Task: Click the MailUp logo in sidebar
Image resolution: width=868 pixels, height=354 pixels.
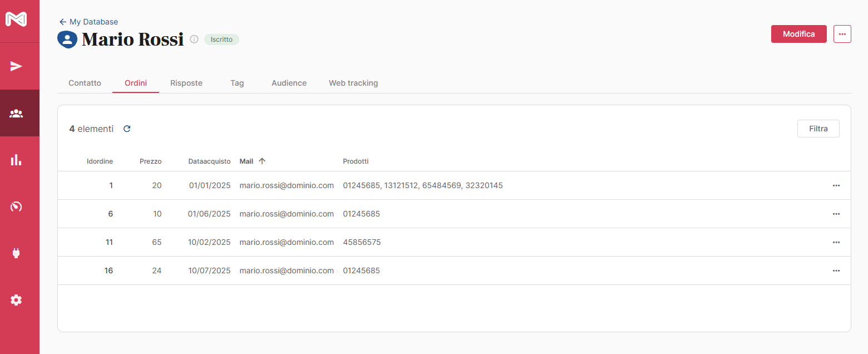Action: [16, 19]
